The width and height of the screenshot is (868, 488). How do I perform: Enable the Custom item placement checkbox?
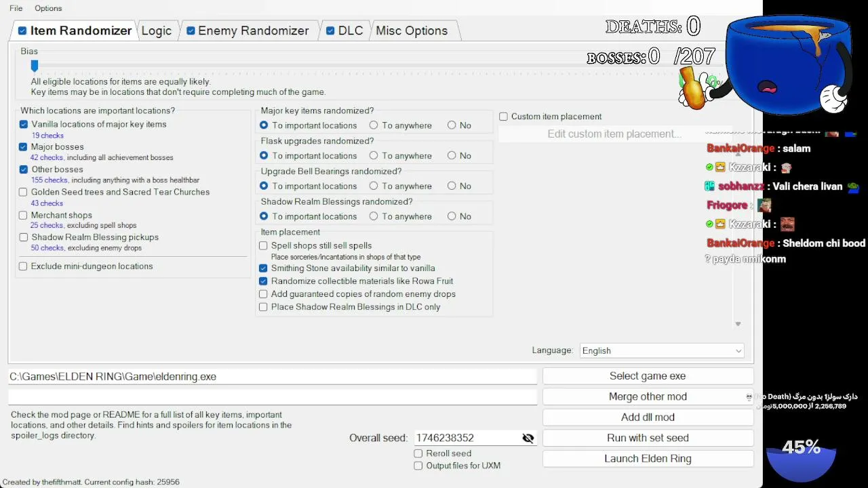pos(503,117)
